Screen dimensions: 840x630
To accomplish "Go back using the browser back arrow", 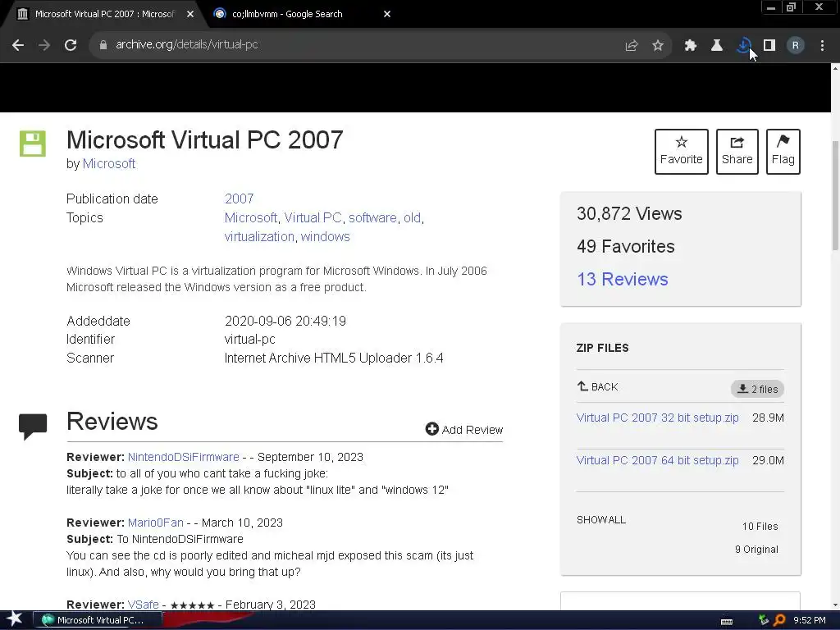I will pyautogui.click(x=18, y=45).
